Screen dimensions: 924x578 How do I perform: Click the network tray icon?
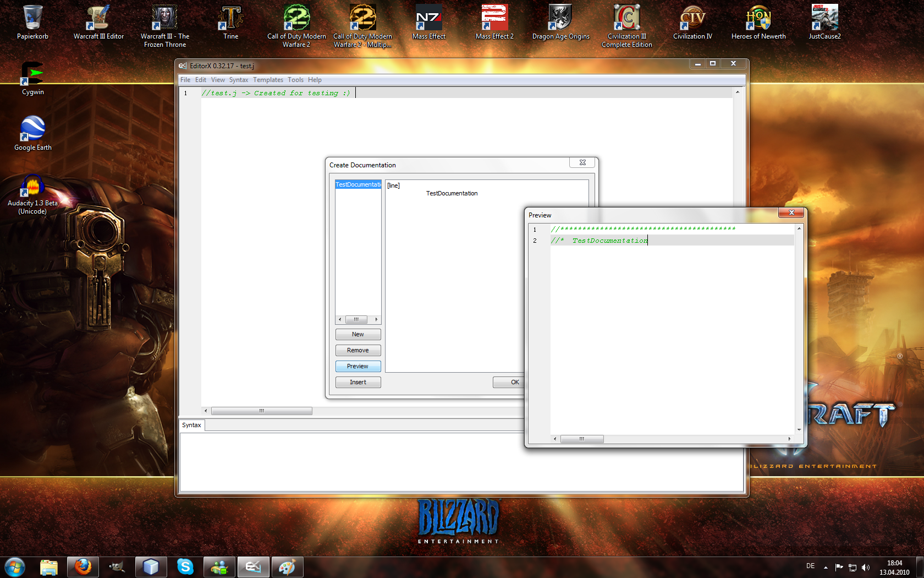tap(853, 568)
